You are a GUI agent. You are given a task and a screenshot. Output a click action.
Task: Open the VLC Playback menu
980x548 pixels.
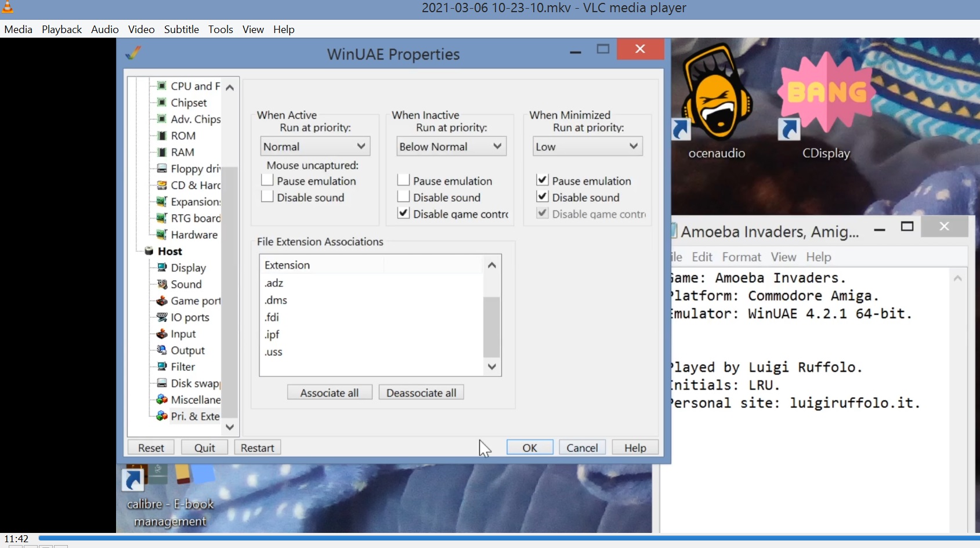tap(62, 29)
